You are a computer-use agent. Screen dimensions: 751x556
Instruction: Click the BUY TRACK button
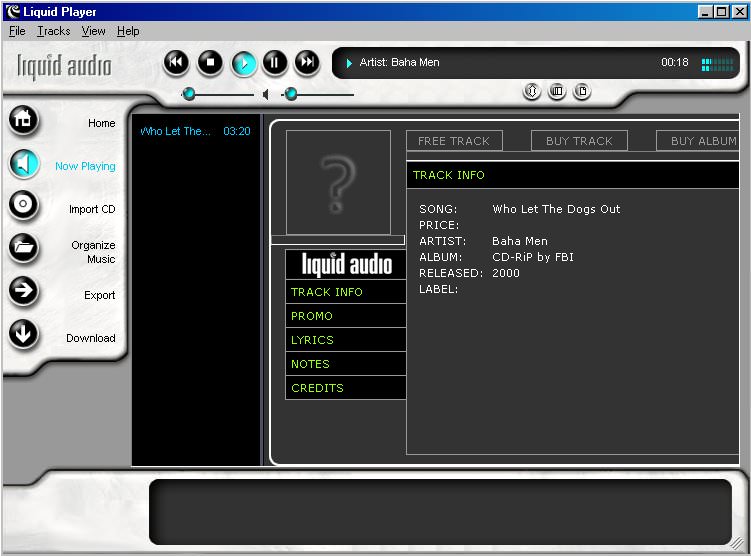click(x=579, y=141)
